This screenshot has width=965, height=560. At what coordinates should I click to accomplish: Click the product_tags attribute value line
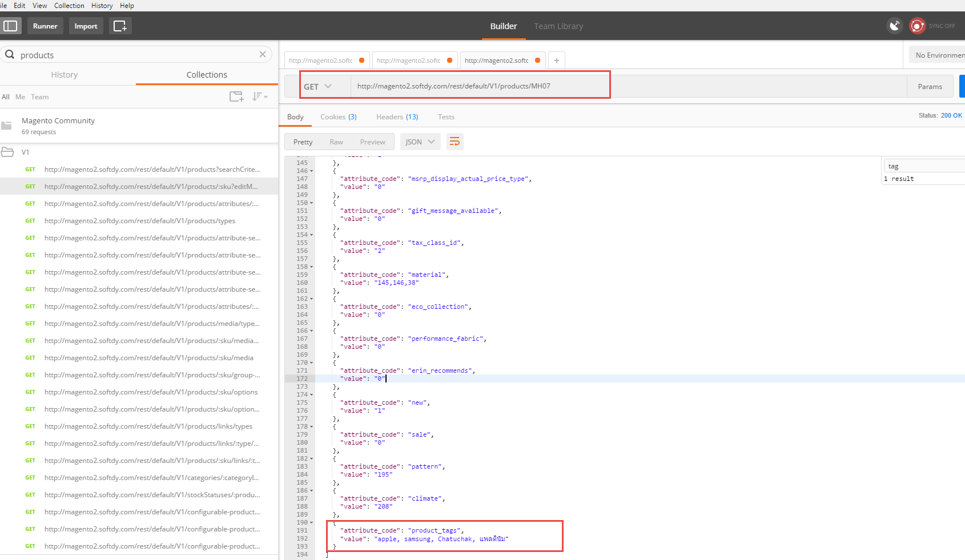point(424,539)
